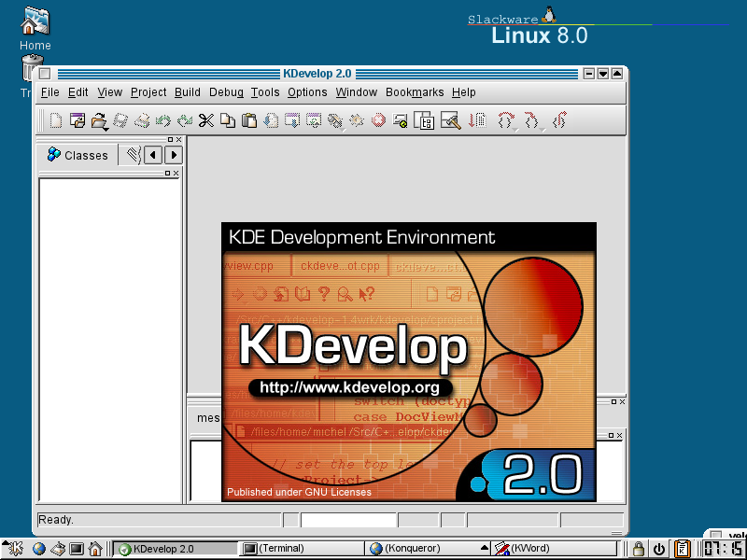Screen dimensions: 747x560
Task: Click the 'Ready.' status bar text
Action: tap(56, 520)
